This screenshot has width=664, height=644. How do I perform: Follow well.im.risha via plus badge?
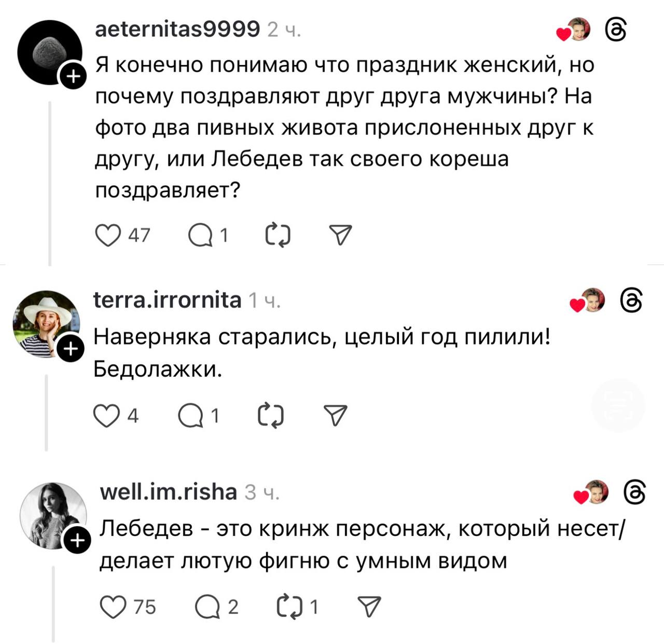(77, 541)
